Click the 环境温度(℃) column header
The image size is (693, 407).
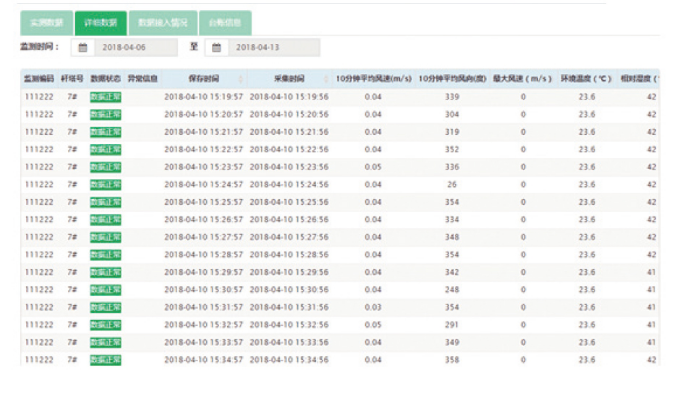(x=585, y=78)
